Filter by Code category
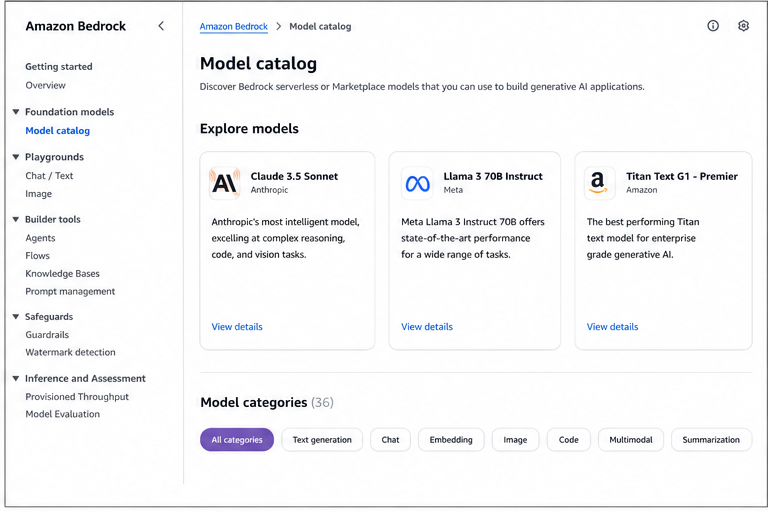Screen dimensions: 768x512 click(569, 440)
